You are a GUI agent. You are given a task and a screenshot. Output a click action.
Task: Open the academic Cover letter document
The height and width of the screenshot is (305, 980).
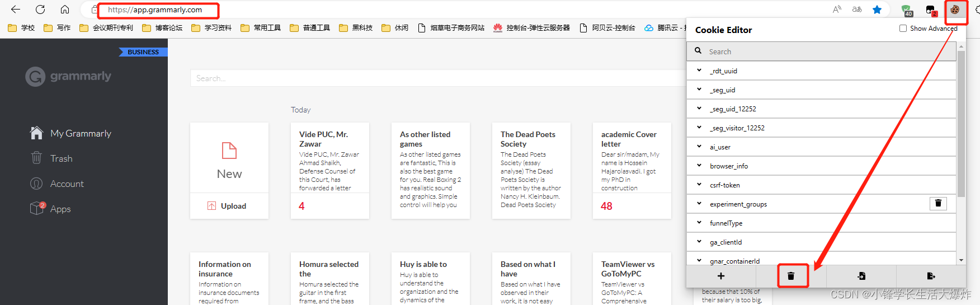(632, 171)
